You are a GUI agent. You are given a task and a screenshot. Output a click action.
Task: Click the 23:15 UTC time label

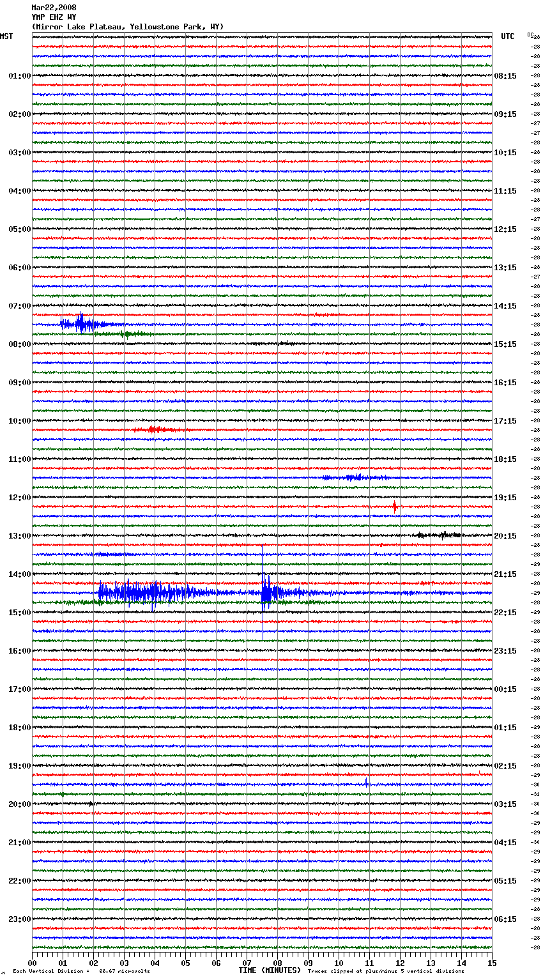click(x=505, y=651)
